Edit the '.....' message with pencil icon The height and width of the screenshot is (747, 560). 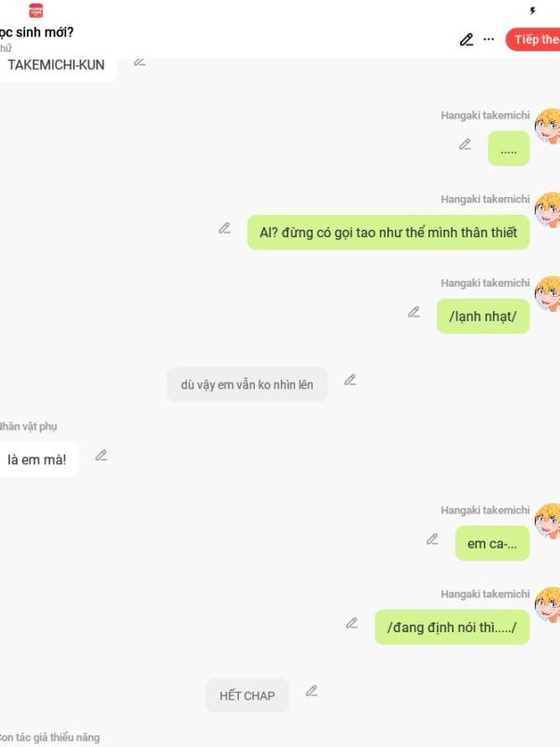tap(465, 144)
